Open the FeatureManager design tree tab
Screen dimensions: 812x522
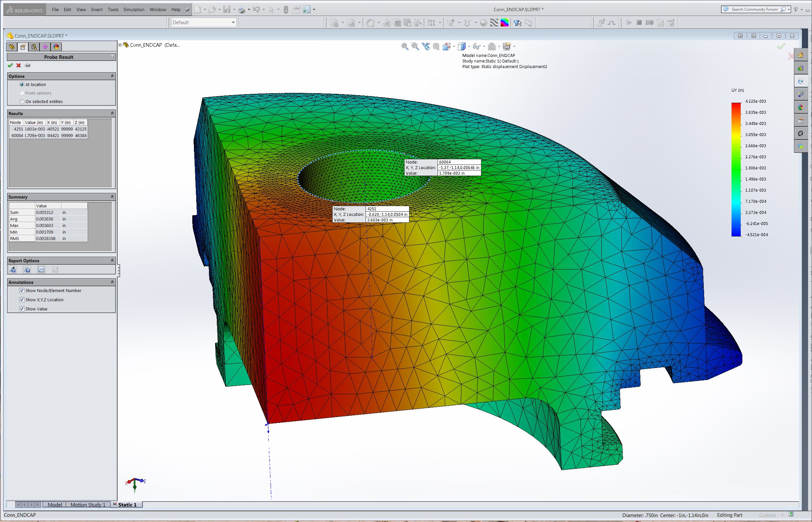(x=12, y=47)
